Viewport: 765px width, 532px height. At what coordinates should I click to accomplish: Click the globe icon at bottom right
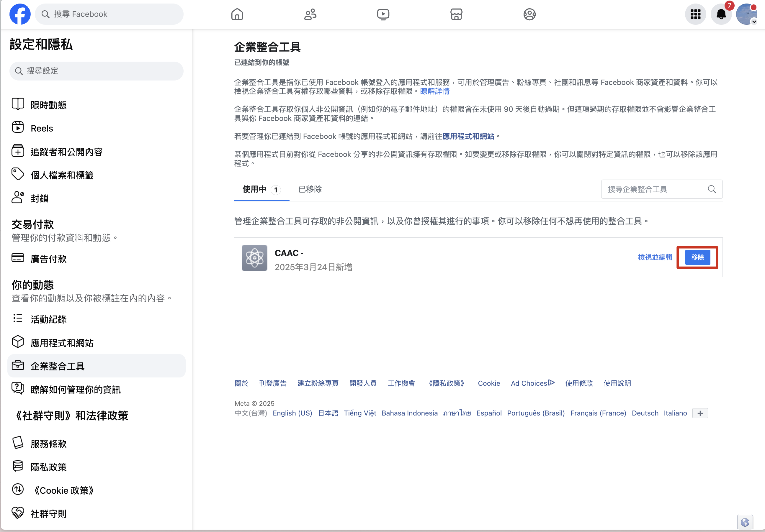pos(745,522)
